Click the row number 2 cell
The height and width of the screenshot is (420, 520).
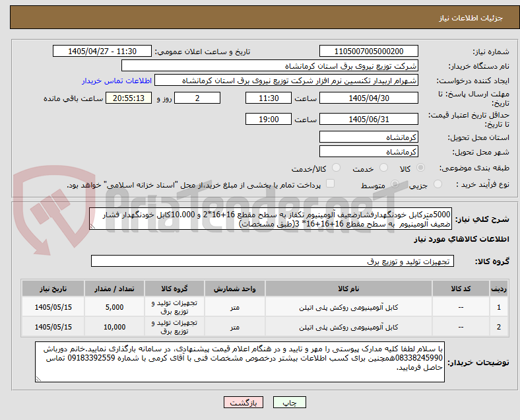498,327
